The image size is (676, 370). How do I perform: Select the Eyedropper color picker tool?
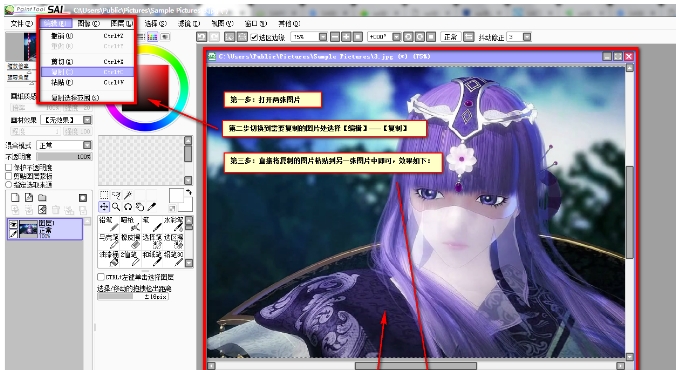click(x=151, y=207)
